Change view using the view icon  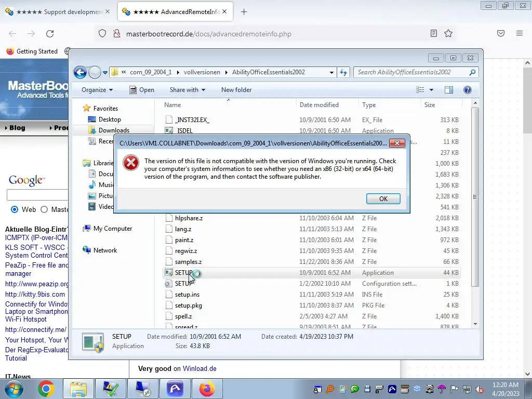[420, 90]
